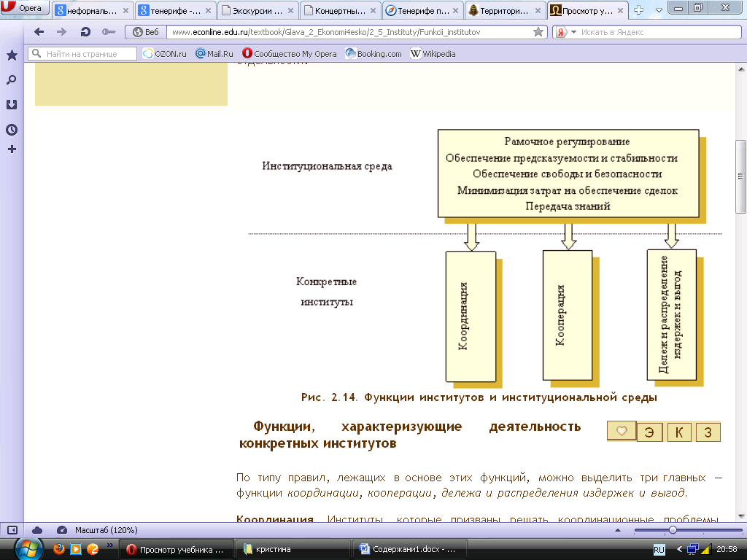The height and width of the screenshot is (560, 747).
Task: Switch to 'Просмотр учебника' taskbar button
Action: (176, 550)
